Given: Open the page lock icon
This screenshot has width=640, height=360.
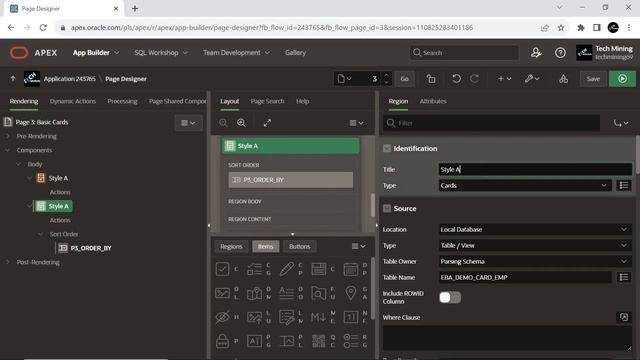Looking at the screenshot, I should click(431, 79).
